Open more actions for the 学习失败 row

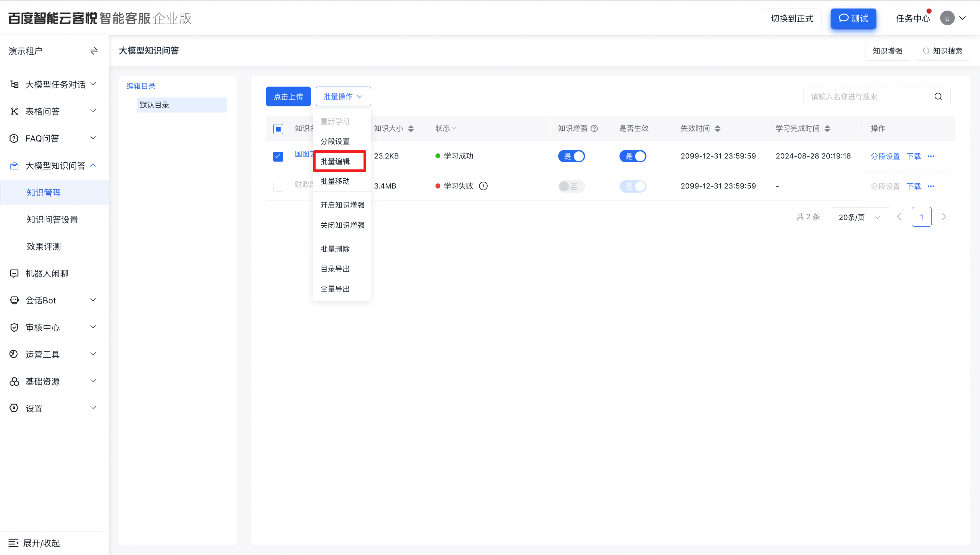[x=931, y=186]
